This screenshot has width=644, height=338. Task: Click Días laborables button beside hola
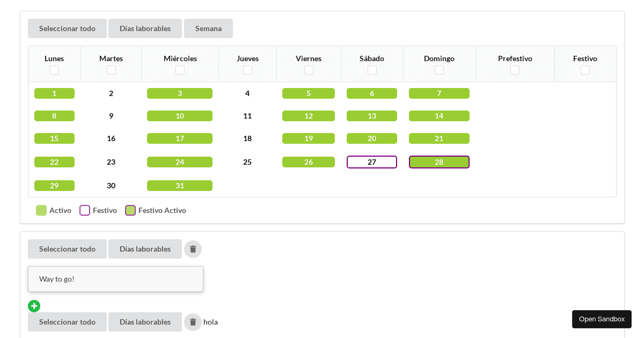pyautogui.click(x=145, y=322)
